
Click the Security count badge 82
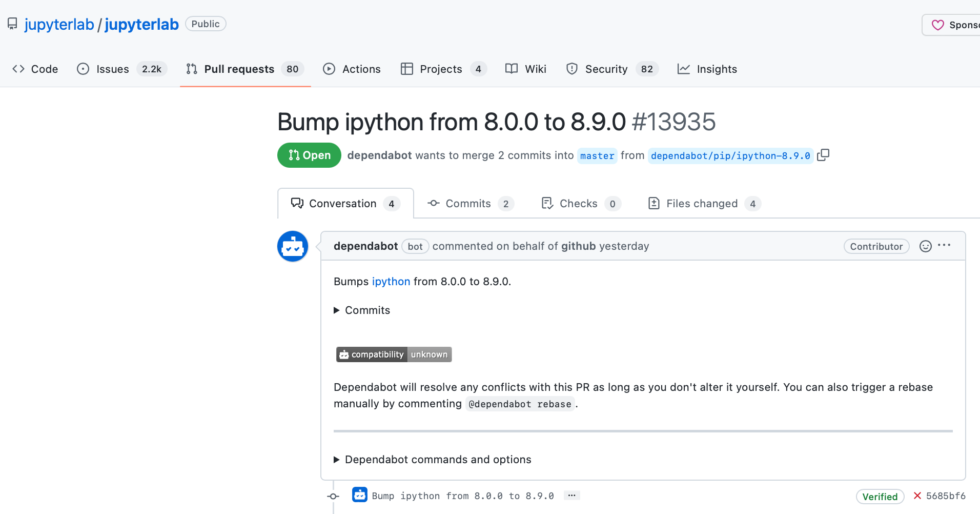pos(647,69)
